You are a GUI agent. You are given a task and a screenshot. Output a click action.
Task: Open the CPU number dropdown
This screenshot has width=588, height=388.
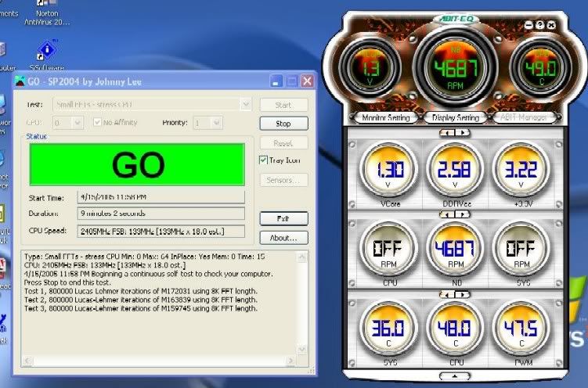click(x=78, y=123)
